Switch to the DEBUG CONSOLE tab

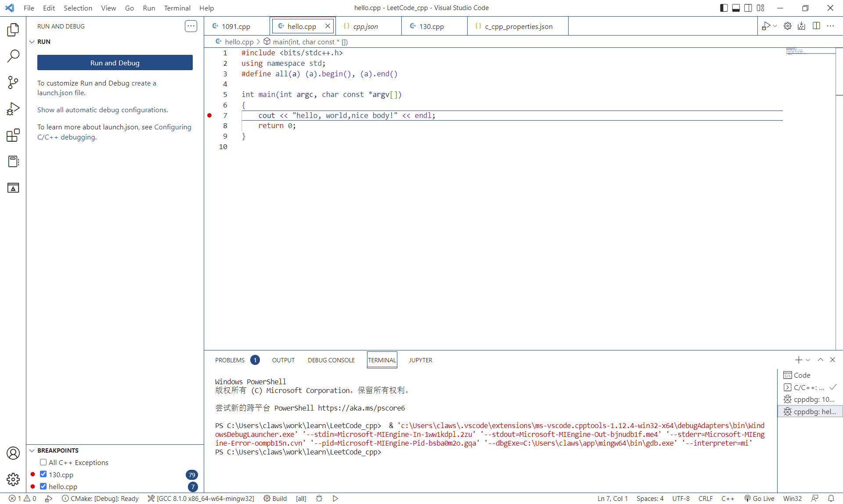click(x=331, y=360)
